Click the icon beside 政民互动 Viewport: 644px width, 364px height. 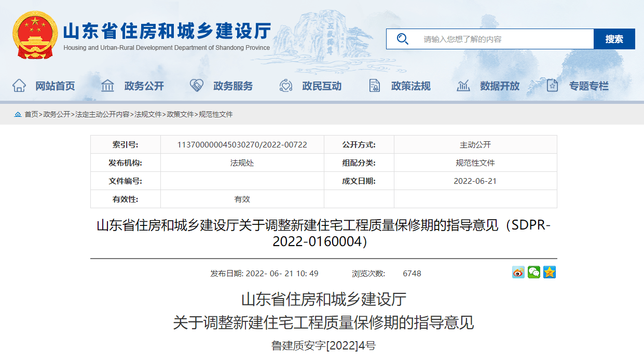(286, 86)
